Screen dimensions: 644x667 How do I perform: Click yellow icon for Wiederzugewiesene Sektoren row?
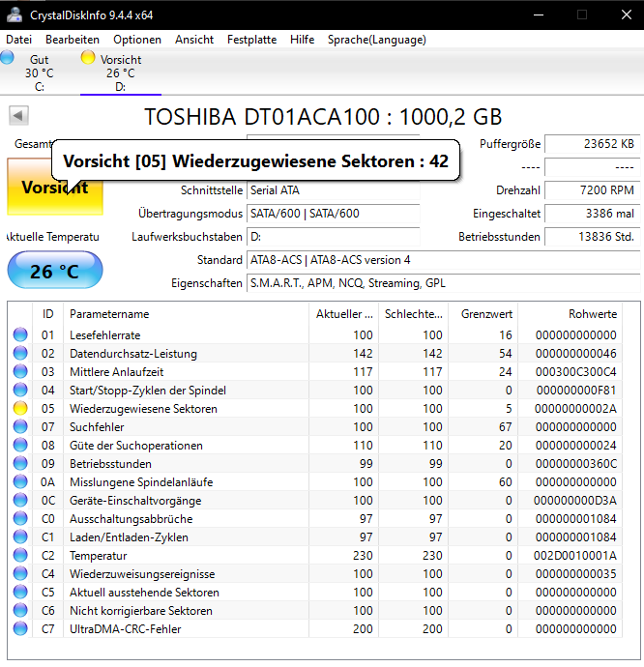tap(20, 408)
